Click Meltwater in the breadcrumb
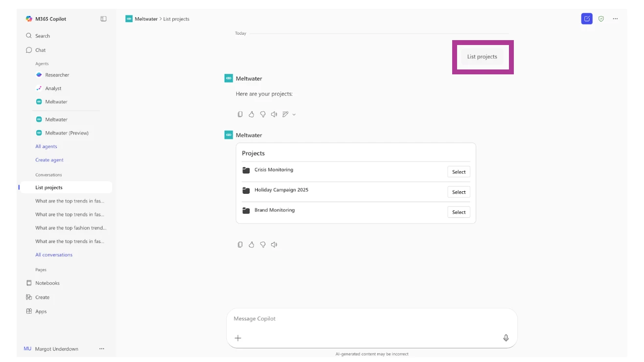Image resolution: width=644 pixels, height=362 pixels. 146,19
